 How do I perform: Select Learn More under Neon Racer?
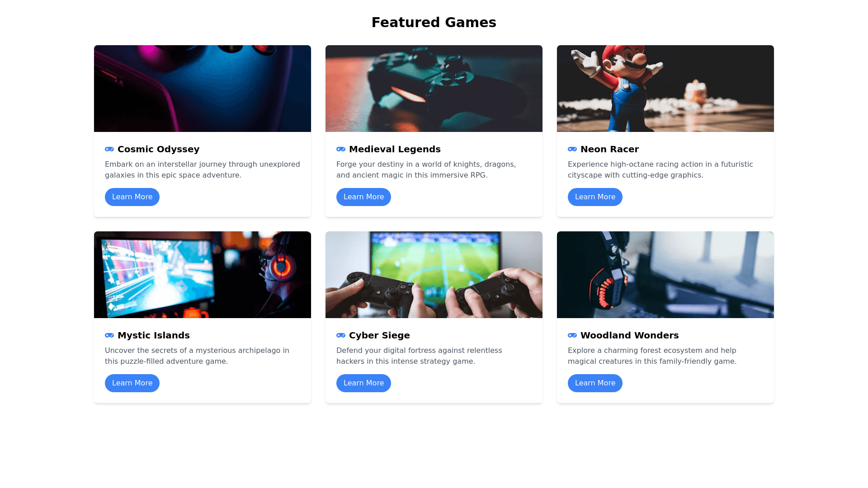(x=595, y=197)
